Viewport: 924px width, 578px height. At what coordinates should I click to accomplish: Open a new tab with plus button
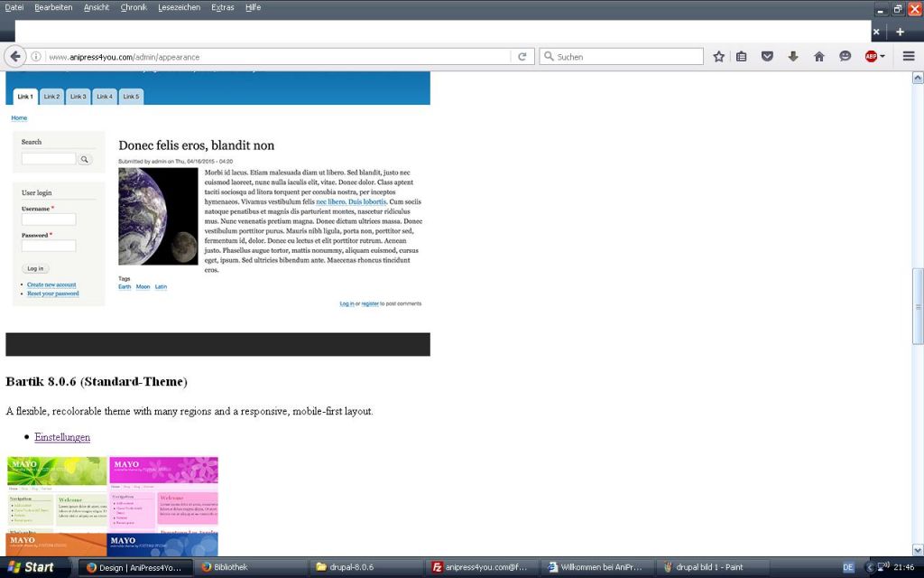pyautogui.click(x=900, y=32)
